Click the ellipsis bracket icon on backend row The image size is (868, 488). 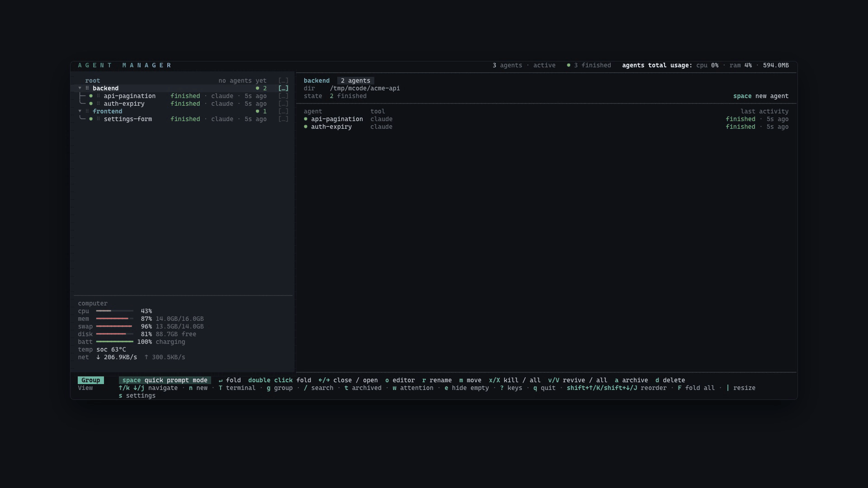(x=283, y=89)
